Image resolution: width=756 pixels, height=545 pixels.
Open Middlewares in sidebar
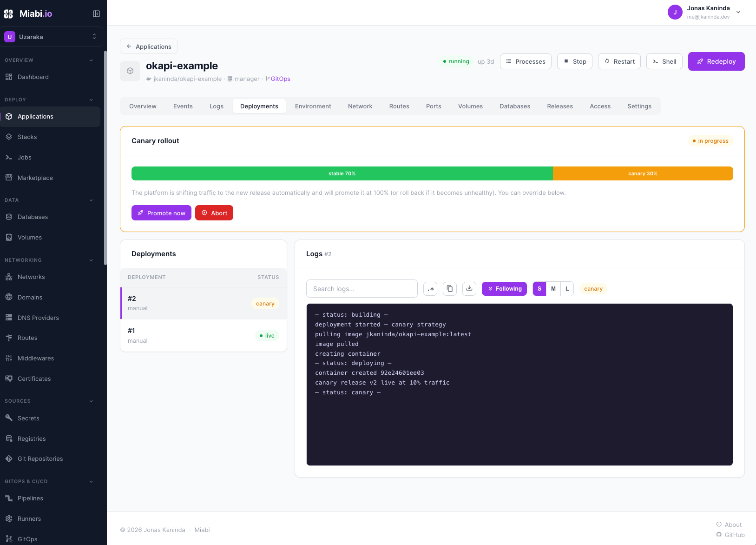[50, 359]
